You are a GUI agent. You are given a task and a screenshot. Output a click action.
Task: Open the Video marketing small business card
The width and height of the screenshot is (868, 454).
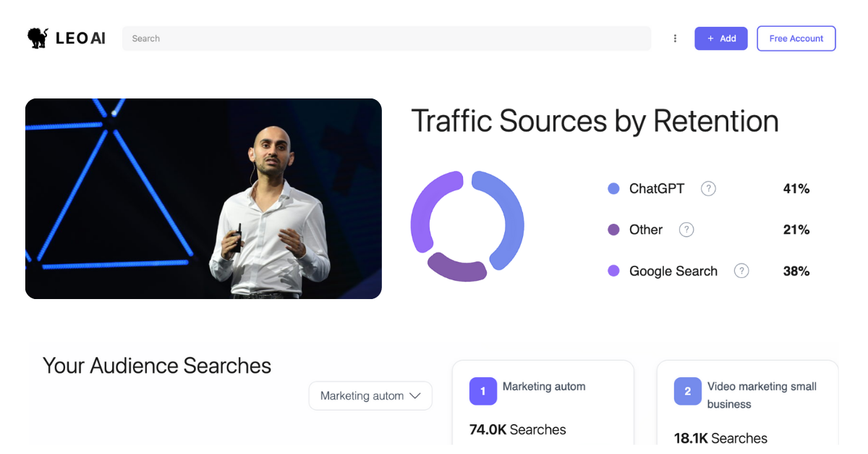coord(761,395)
